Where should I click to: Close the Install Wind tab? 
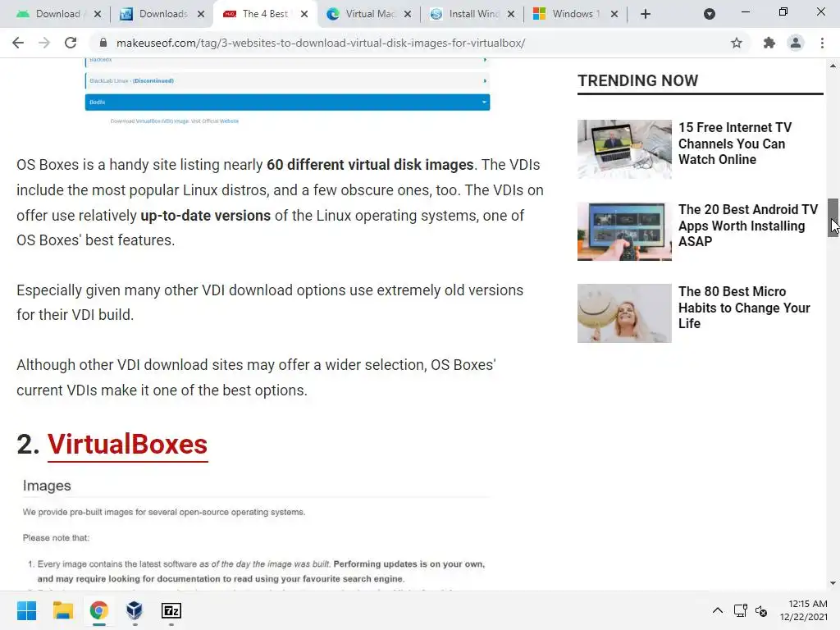tap(511, 14)
